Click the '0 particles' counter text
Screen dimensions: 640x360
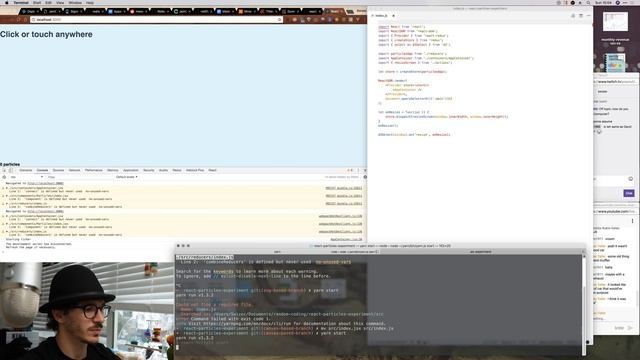point(10,164)
